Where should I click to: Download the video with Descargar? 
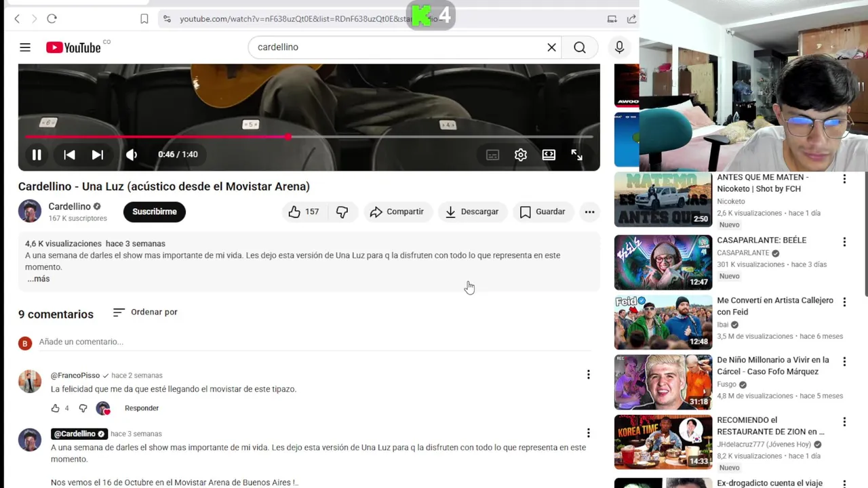(472, 212)
